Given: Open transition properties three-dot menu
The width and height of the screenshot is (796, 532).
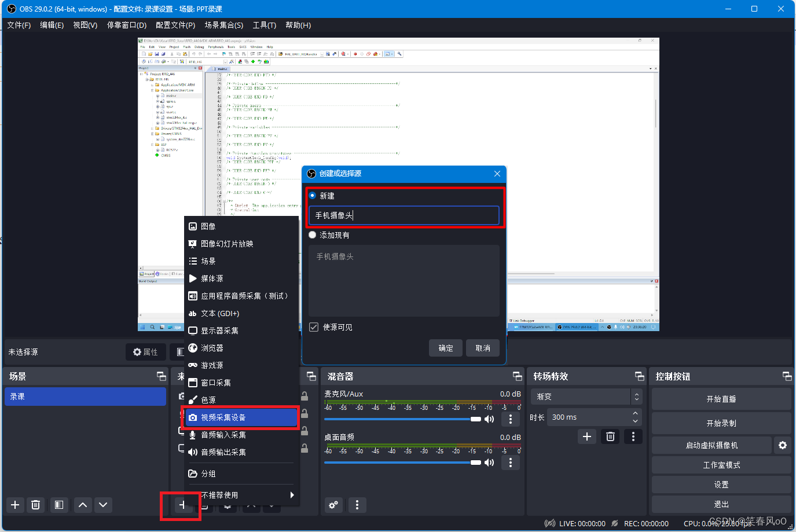Looking at the screenshot, I should [x=633, y=436].
